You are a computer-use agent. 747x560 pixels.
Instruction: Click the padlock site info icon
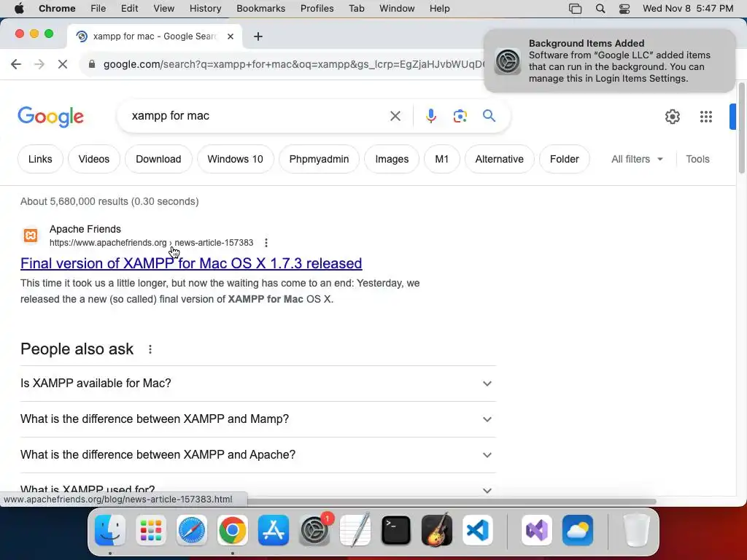tap(92, 64)
